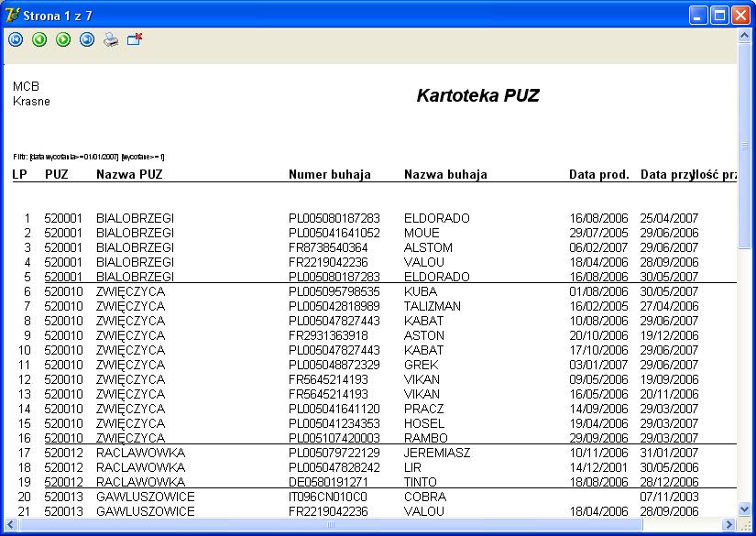Image resolution: width=756 pixels, height=536 pixels.
Task: Click bull name ASTON
Action: [424, 335]
